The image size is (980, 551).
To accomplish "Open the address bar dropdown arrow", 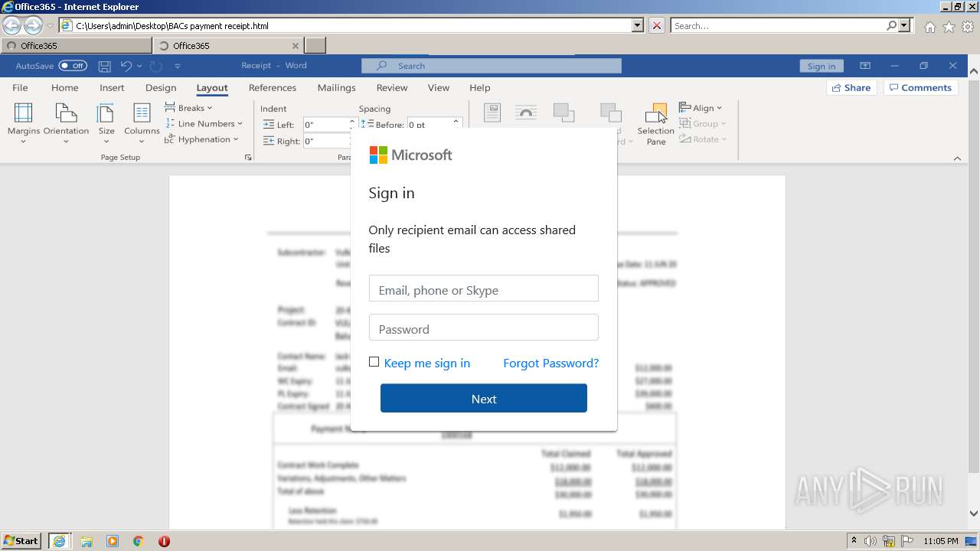I will click(x=638, y=25).
